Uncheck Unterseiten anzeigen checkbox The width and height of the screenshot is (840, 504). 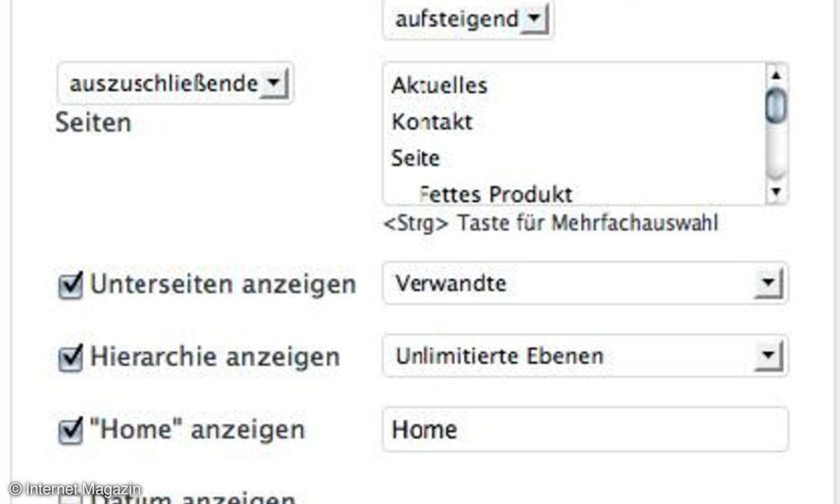70,286
